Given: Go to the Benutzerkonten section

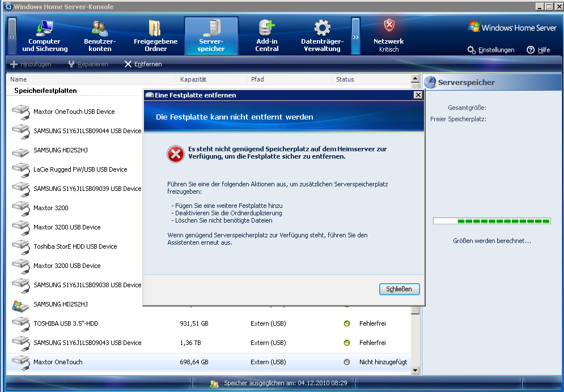Looking at the screenshot, I should [100, 36].
